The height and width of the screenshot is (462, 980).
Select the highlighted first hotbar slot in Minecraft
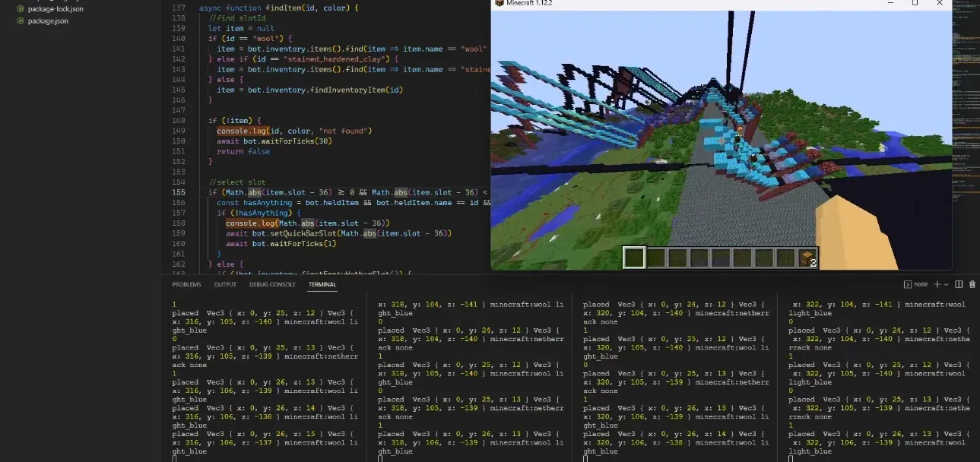634,258
